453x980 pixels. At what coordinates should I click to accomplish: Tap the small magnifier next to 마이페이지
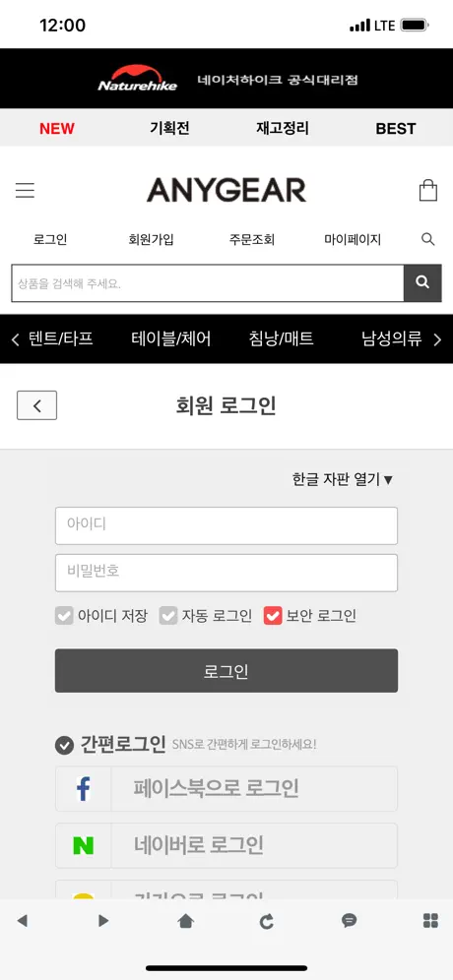428,239
